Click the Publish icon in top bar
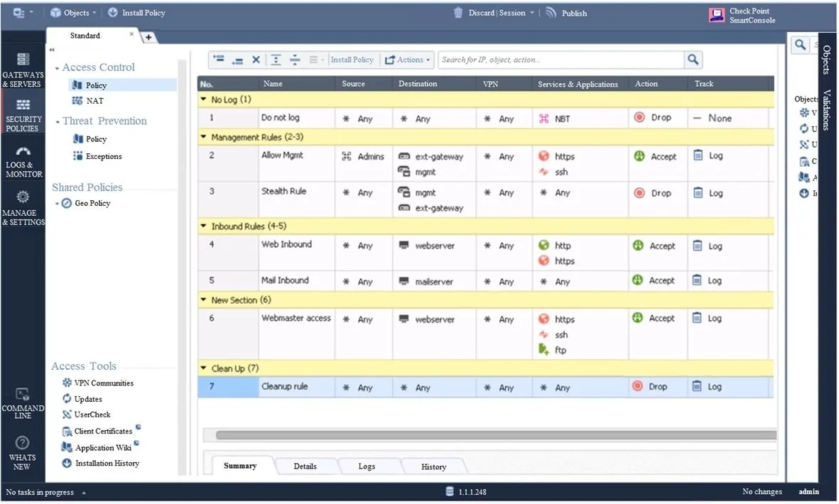This screenshot has height=504, width=839. 551,12
